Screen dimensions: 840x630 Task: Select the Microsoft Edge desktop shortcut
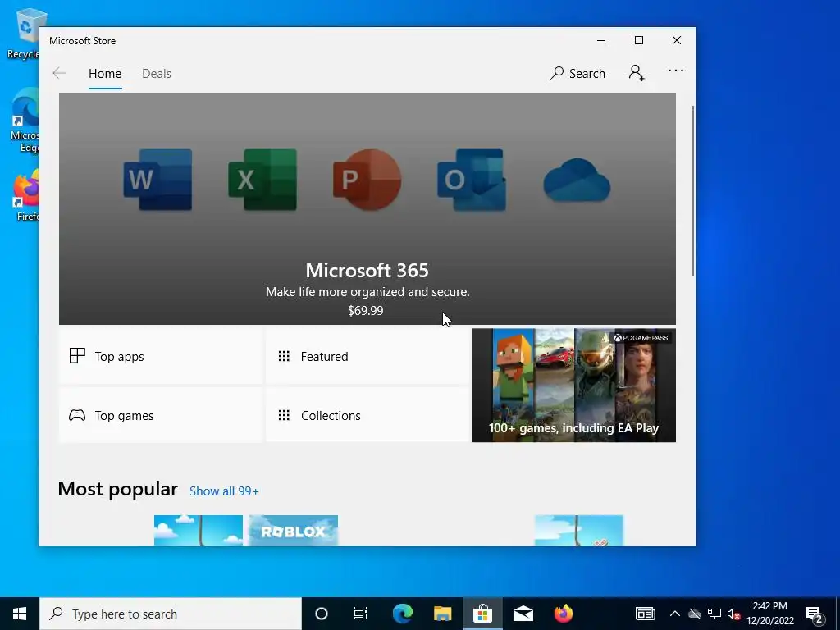(24, 120)
